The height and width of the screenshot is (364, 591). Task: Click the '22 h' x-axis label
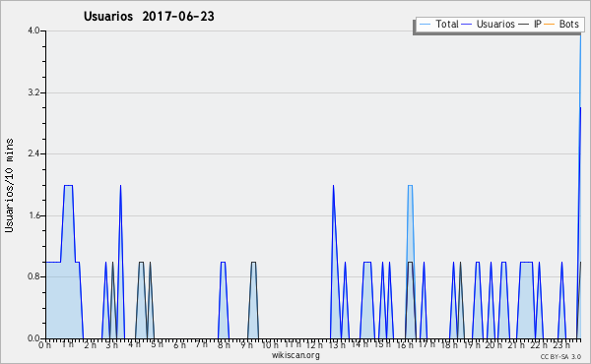(539, 344)
